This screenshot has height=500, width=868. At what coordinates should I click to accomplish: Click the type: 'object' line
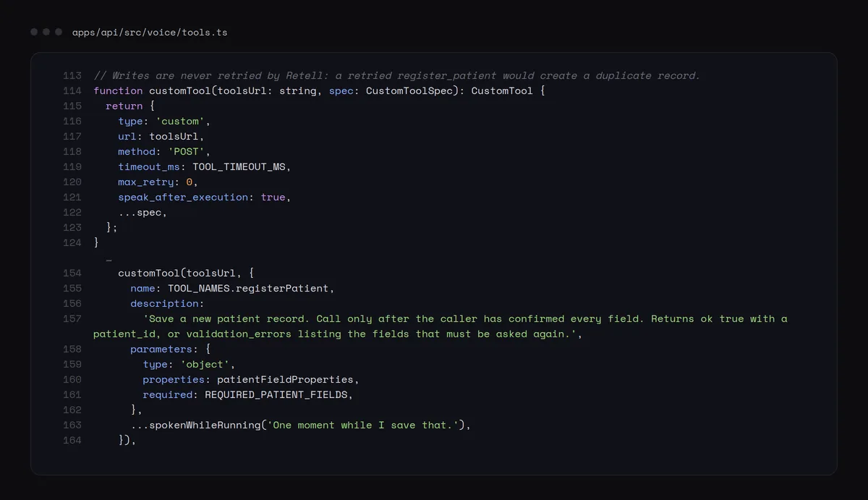pyautogui.click(x=189, y=364)
